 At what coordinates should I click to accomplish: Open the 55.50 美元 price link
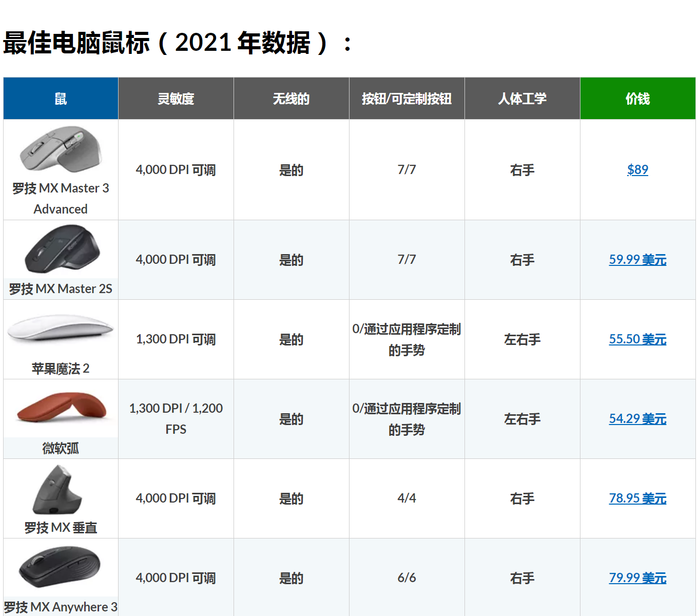click(637, 339)
